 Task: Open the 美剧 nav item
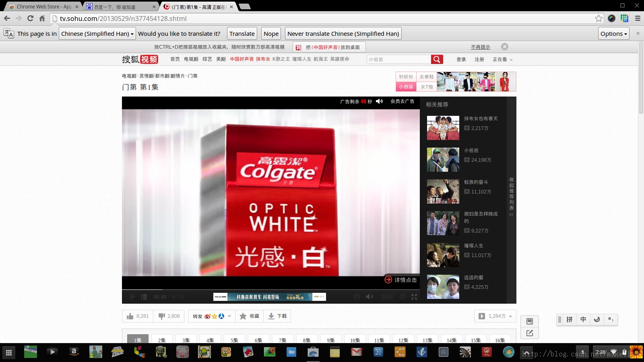coord(221,59)
